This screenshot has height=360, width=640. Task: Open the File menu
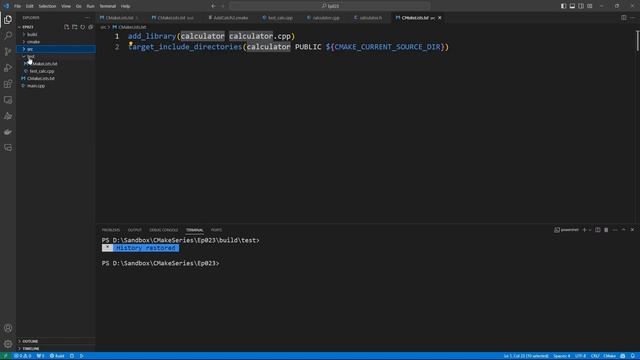point(18,6)
